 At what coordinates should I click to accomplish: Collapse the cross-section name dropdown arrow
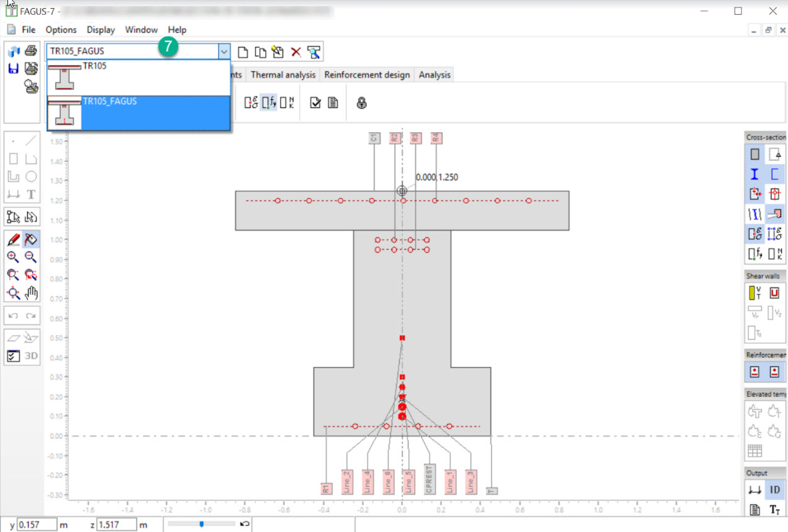coord(224,52)
